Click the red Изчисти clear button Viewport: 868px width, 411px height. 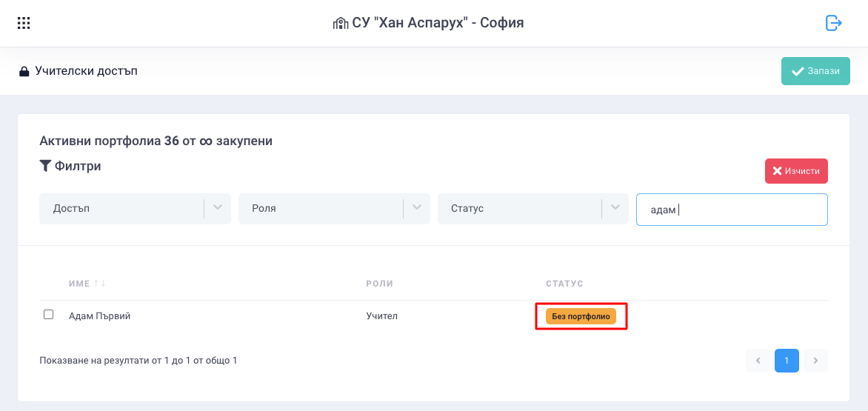(797, 171)
